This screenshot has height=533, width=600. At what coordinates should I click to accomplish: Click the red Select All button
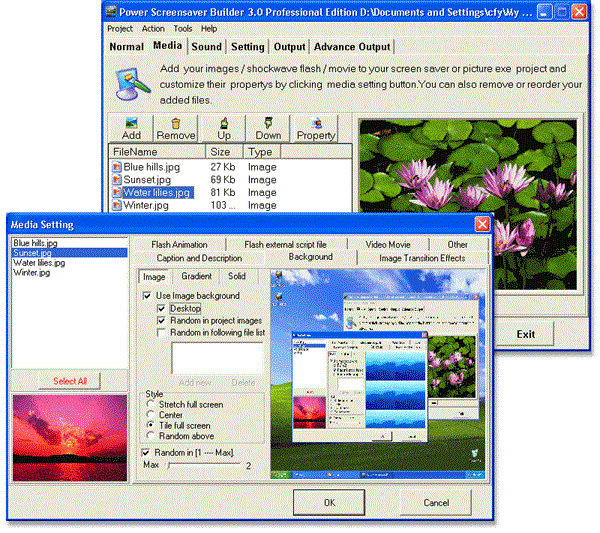tap(70, 381)
